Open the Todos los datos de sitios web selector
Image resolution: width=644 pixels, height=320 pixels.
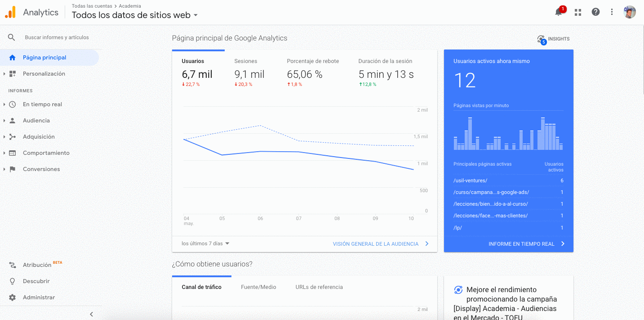[135, 15]
